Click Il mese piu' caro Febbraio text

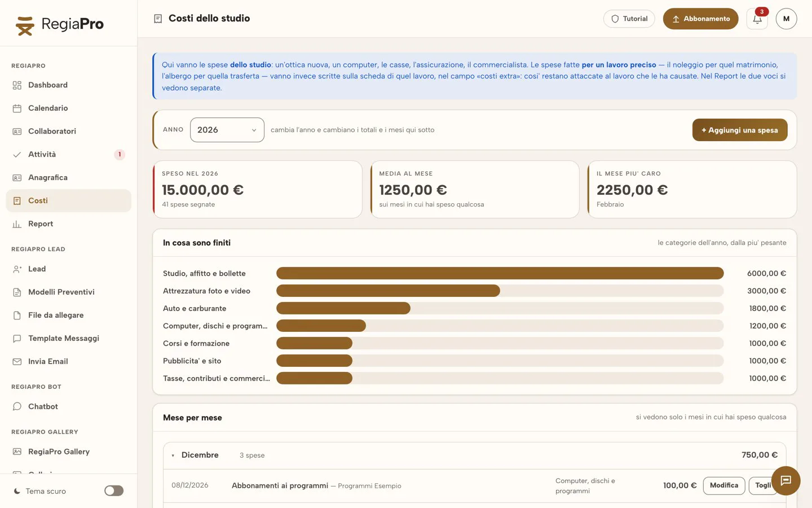(x=610, y=204)
